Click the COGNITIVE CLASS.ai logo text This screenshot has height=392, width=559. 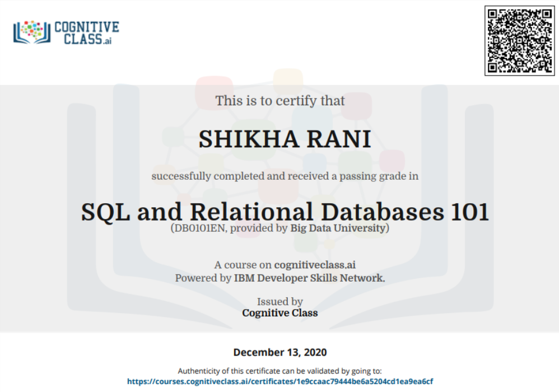(87, 33)
